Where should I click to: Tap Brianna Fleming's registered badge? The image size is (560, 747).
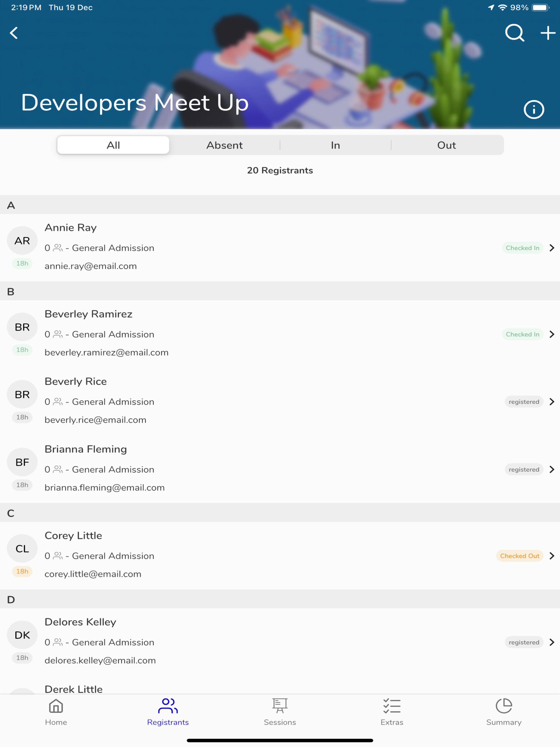point(524,469)
